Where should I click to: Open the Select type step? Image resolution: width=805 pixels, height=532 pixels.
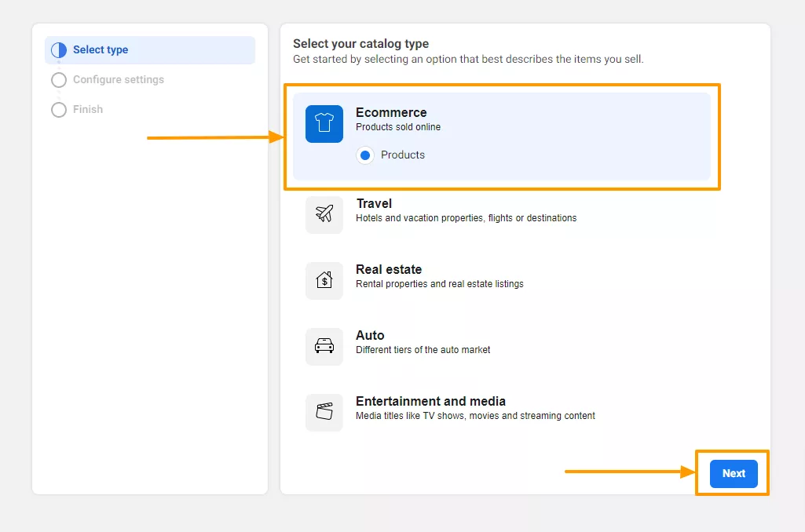(x=101, y=50)
